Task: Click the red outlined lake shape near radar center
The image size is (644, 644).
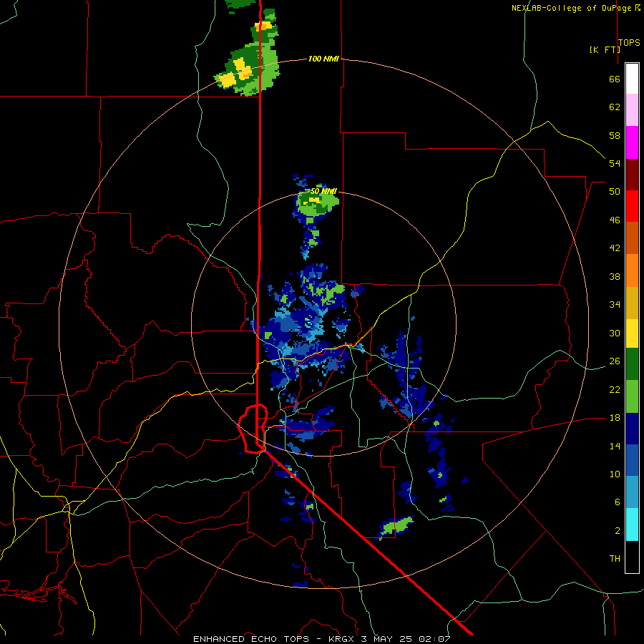Action: point(253,429)
